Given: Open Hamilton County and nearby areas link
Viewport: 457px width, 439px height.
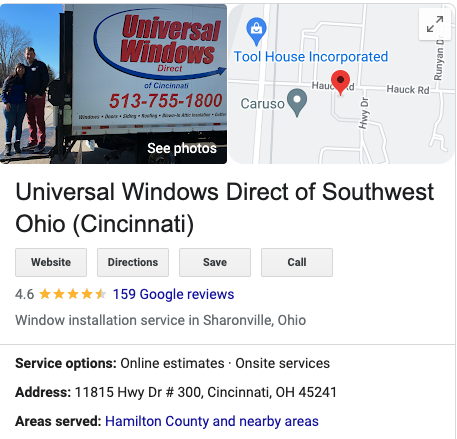Looking at the screenshot, I should [212, 421].
